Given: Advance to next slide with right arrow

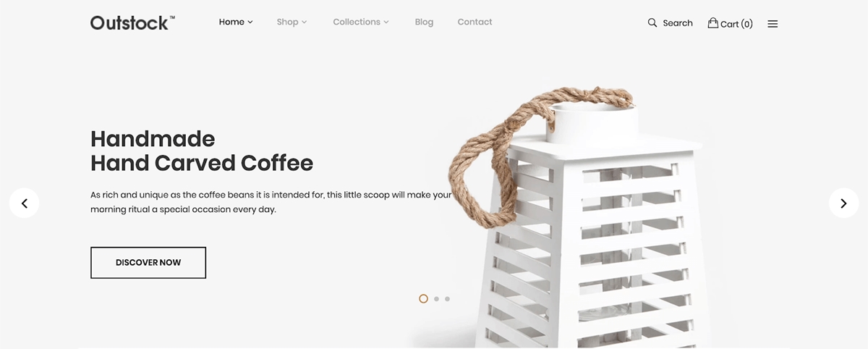Looking at the screenshot, I should click(x=843, y=203).
